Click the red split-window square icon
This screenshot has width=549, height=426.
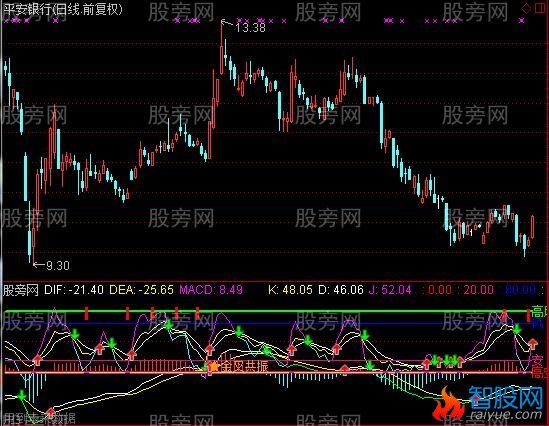pyautogui.click(x=540, y=8)
